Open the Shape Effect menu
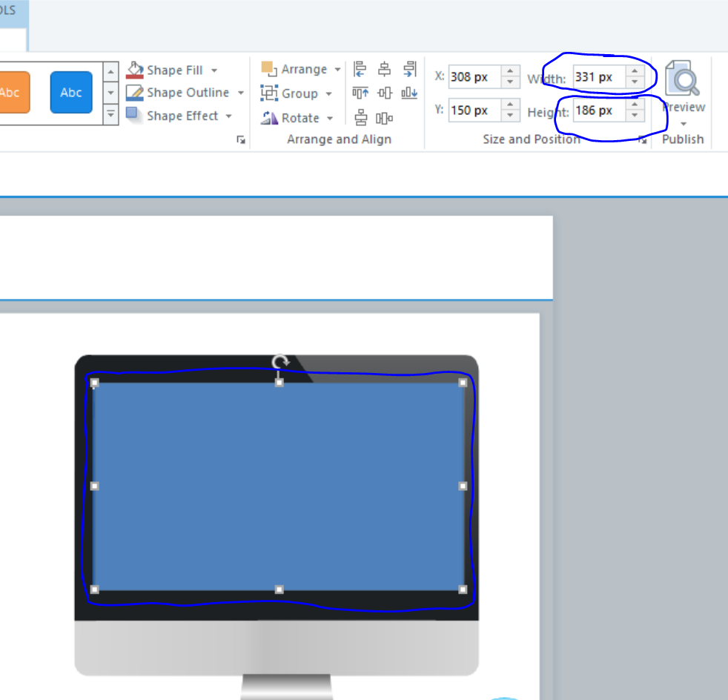Viewport: 728px width, 700px height. point(179,116)
